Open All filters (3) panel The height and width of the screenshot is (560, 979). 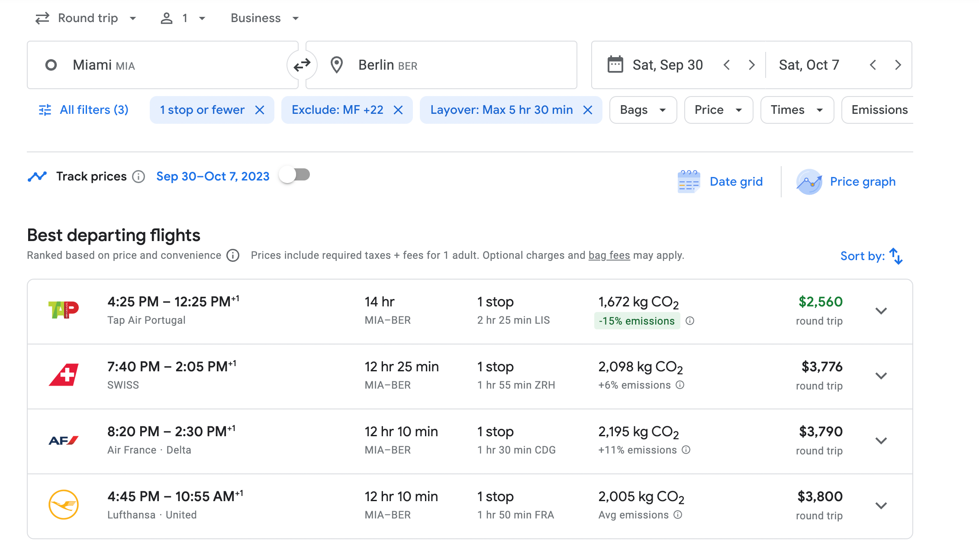84,110
